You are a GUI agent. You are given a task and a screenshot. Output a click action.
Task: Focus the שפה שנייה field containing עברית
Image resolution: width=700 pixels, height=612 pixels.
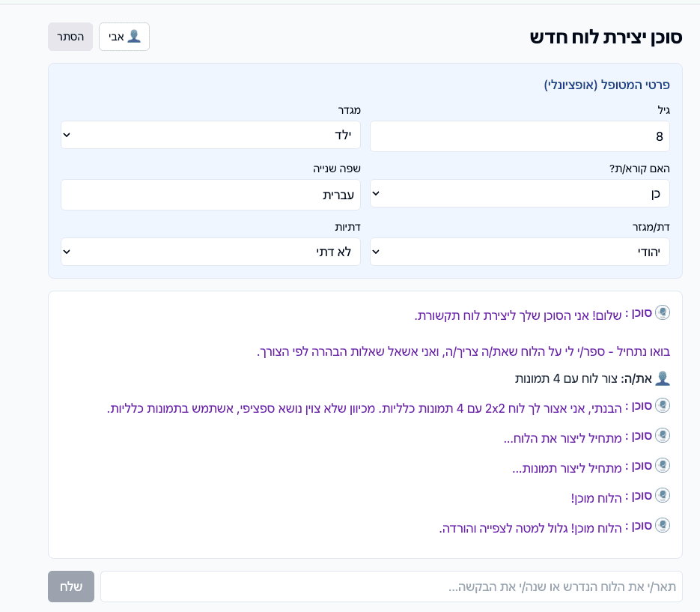[210, 195]
